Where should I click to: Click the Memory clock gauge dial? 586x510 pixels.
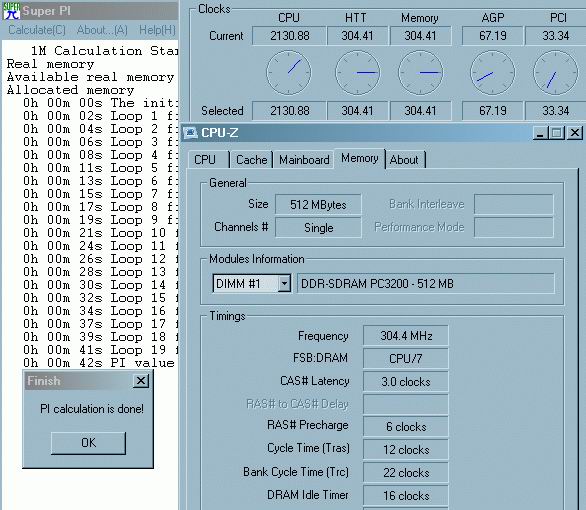[x=420, y=72]
